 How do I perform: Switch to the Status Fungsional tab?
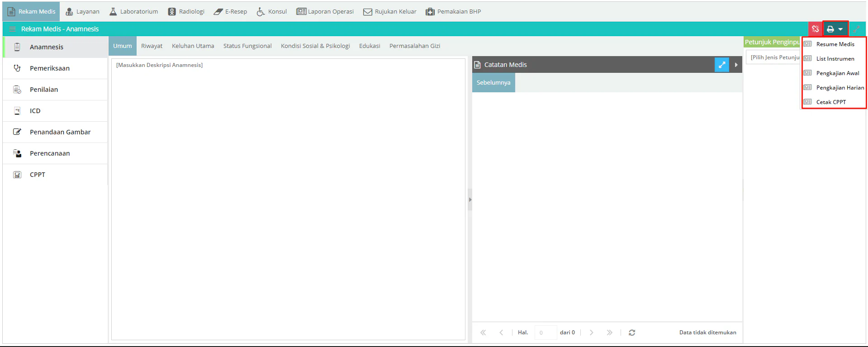click(247, 46)
